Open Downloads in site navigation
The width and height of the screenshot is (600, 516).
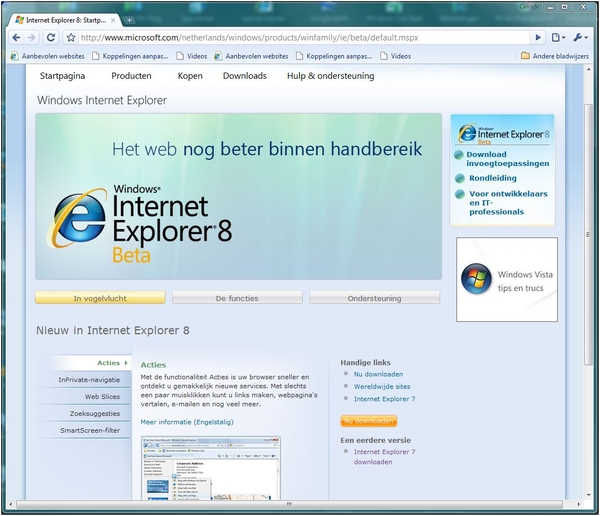click(x=245, y=76)
